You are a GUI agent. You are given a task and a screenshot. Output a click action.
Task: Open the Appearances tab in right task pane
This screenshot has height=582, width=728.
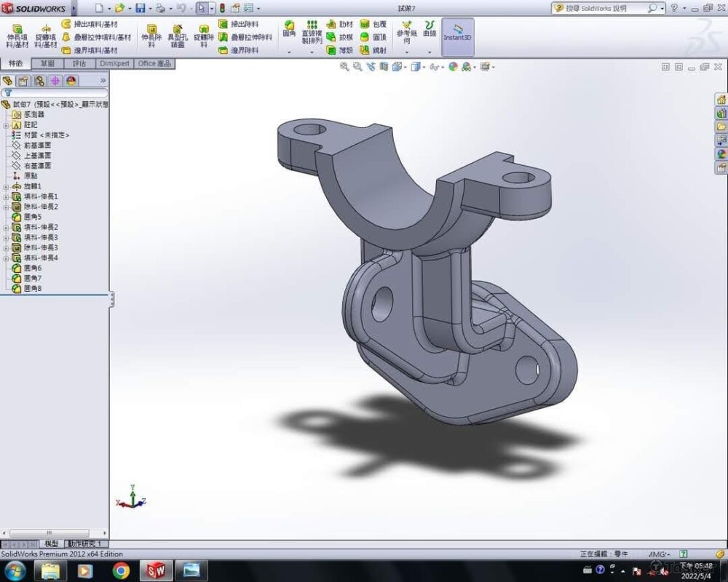tap(721, 154)
